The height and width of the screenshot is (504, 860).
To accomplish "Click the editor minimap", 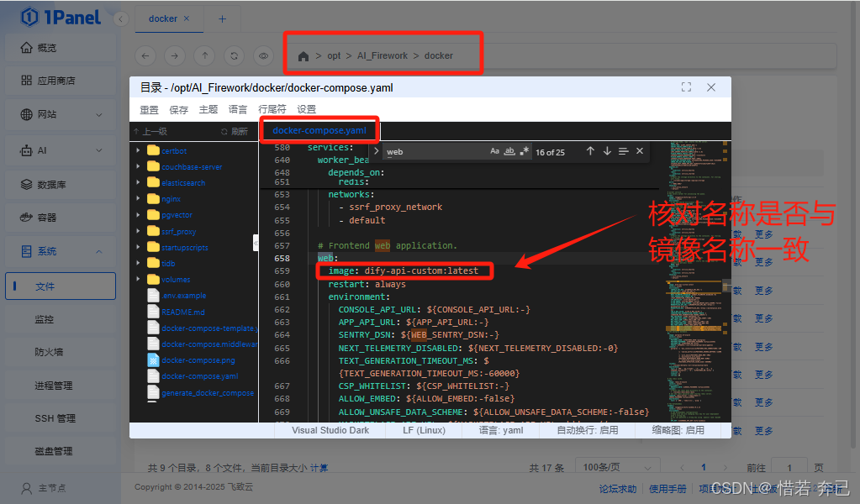I will (x=695, y=280).
